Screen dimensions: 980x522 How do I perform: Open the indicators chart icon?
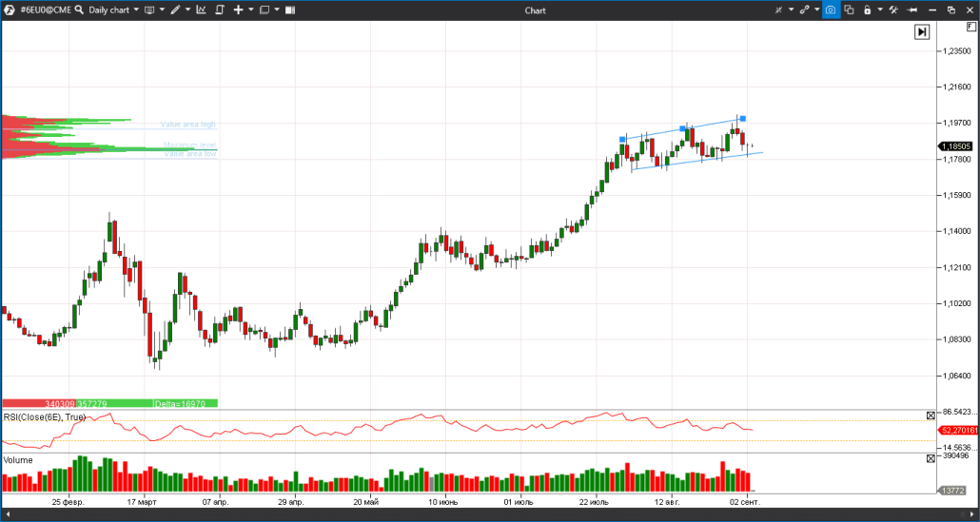(201, 10)
